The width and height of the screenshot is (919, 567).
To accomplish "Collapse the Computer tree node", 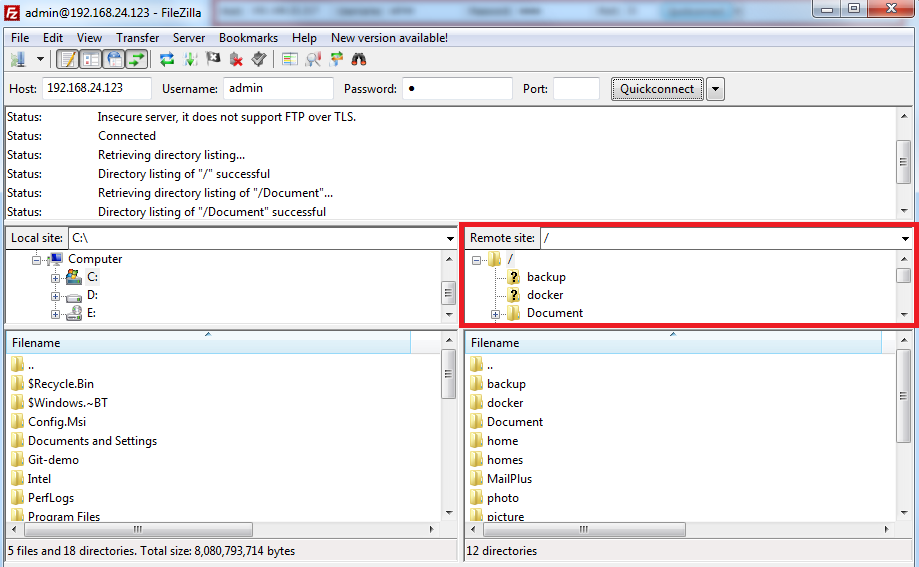I will 36,260.
